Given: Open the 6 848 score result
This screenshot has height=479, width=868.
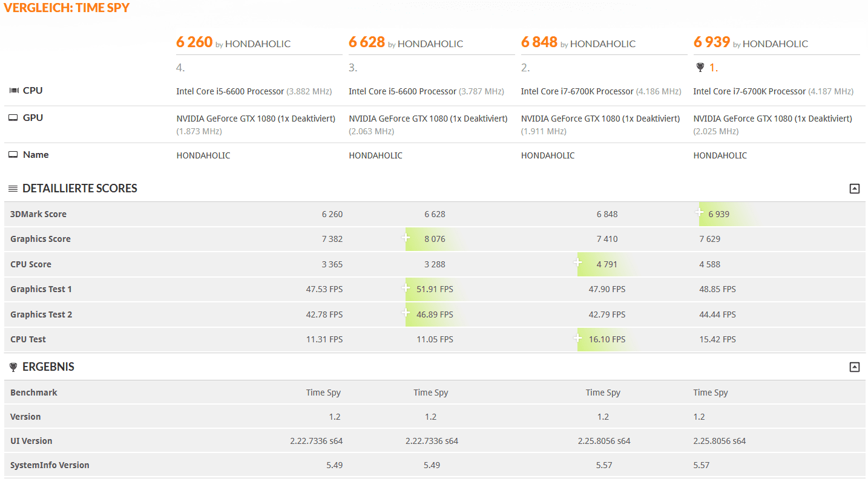Looking at the screenshot, I should (539, 42).
